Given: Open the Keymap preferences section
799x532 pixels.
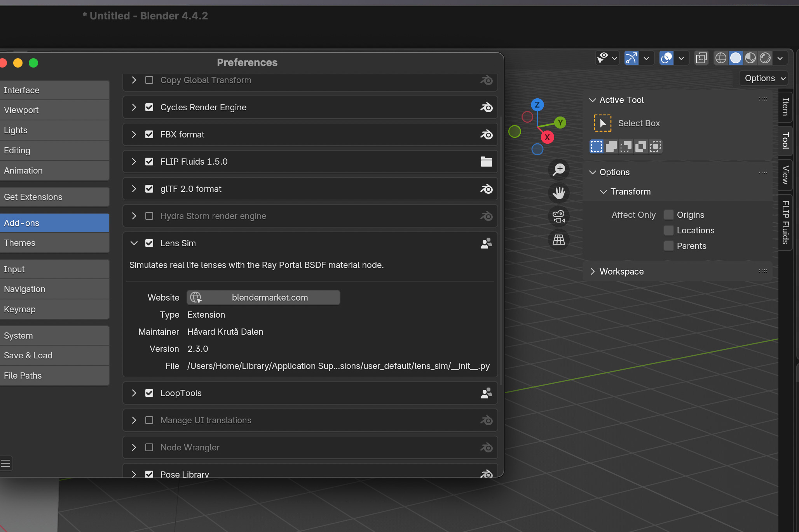Looking at the screenshot, I should click(x=54, y=309).
